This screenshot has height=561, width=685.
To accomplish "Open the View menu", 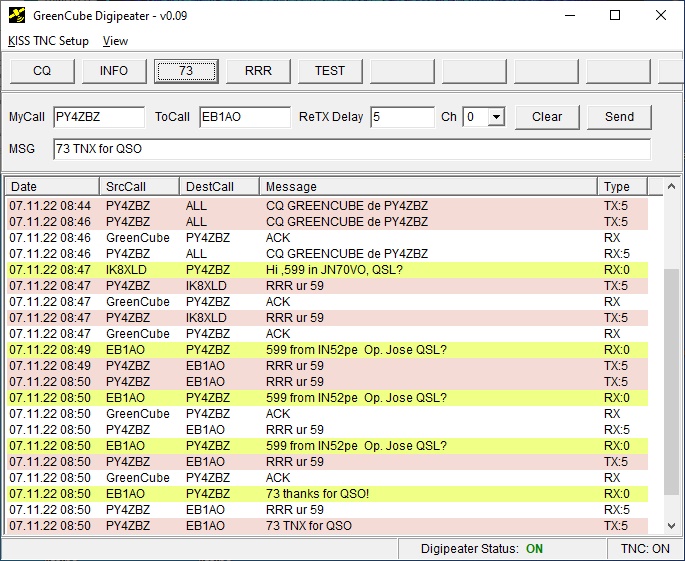I will 115,41.
